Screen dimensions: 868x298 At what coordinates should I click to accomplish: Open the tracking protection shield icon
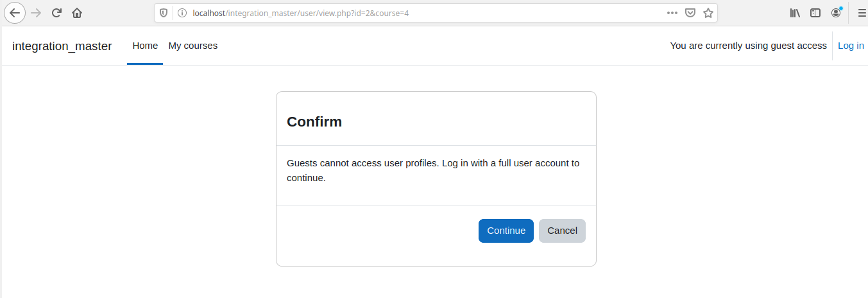pos(164,13)
